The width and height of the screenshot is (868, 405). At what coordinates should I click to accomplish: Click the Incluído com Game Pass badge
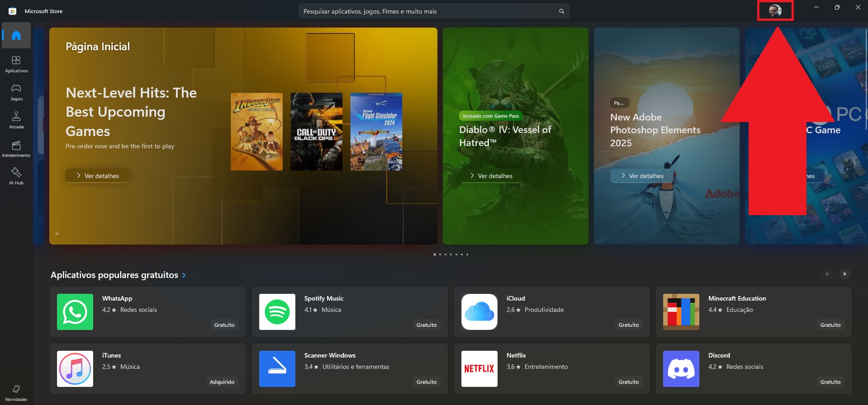[x=491, y=116]
